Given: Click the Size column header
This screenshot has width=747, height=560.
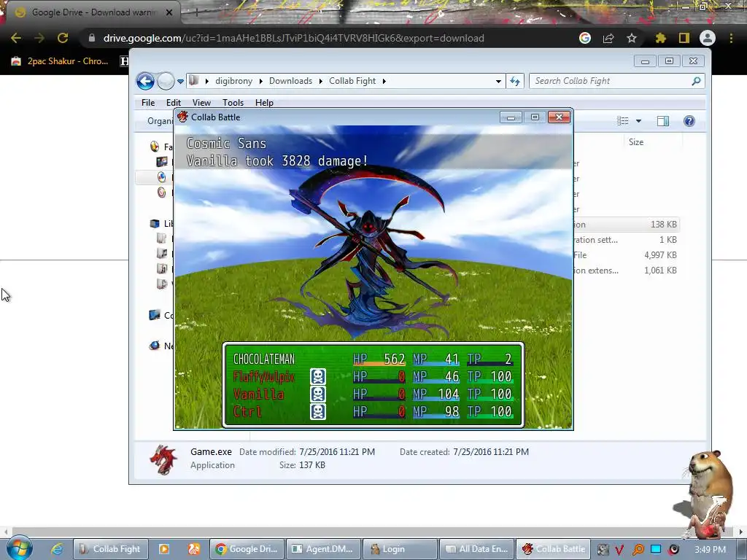Looking at the screenshot, I should point(636,142).
